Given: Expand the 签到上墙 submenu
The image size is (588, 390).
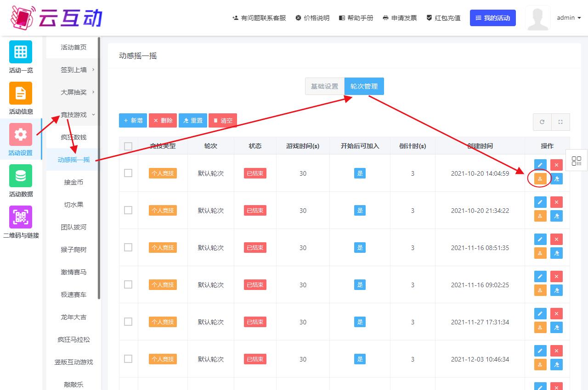Looking at the screenshot, I should point(73,70).
